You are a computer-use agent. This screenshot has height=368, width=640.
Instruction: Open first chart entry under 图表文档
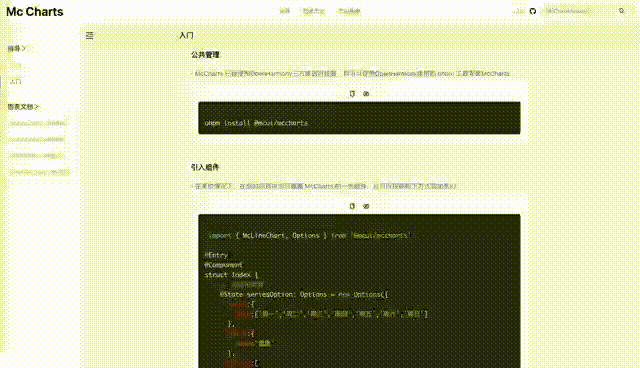click(x=38, y=123)
